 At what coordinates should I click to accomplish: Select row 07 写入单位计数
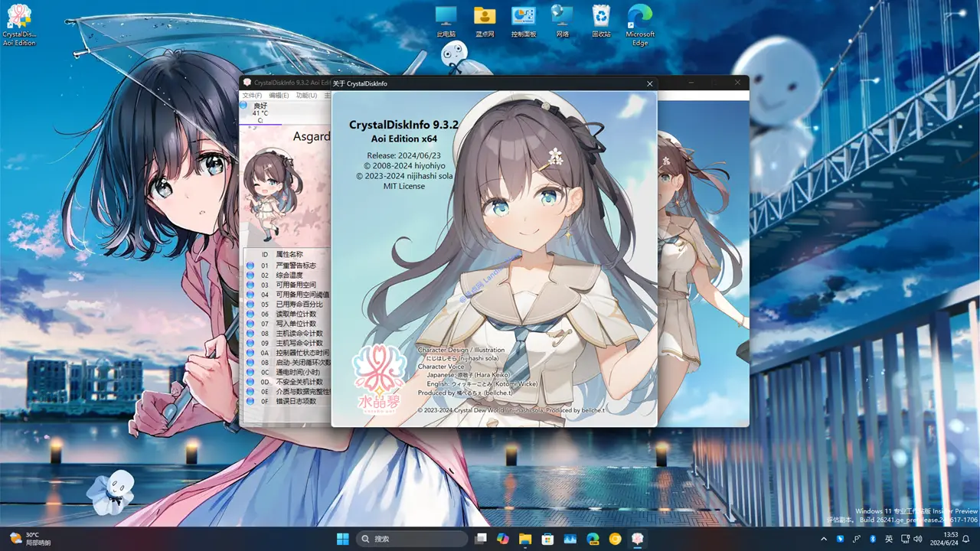pos(287,324)
